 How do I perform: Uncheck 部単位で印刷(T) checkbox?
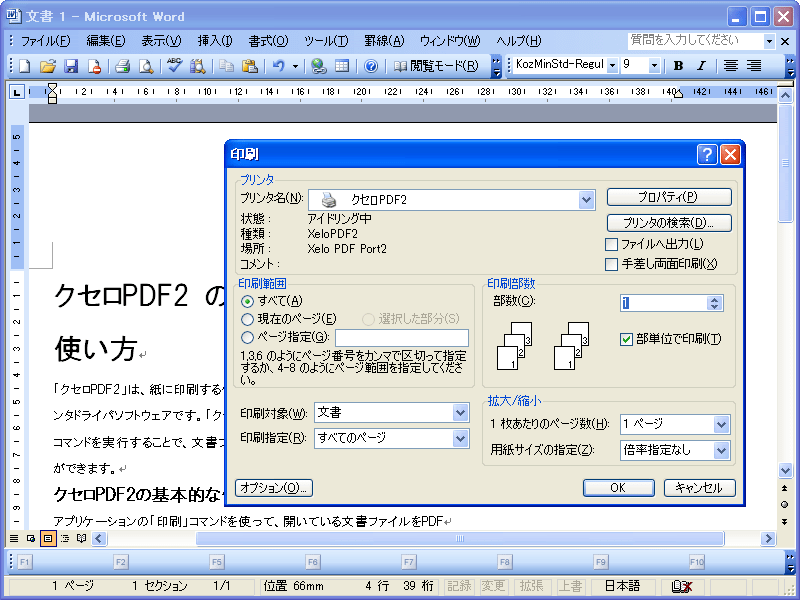[627, 339]
